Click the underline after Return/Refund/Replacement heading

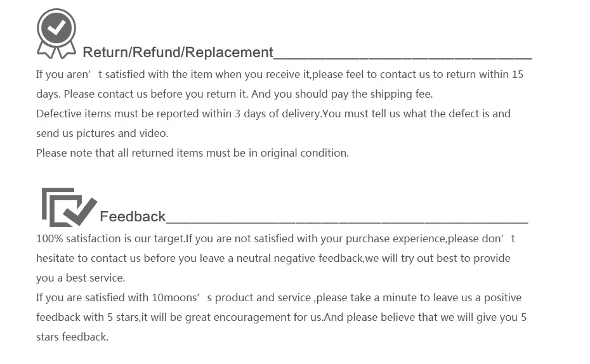tap(403, 58)
